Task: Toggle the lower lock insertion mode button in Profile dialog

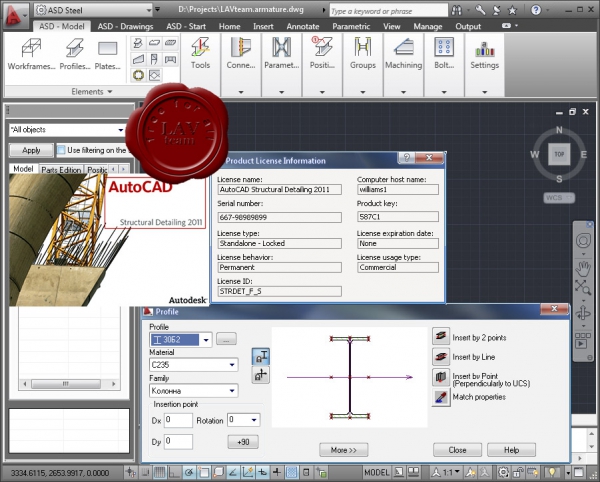Action: (x=261, y=375)
